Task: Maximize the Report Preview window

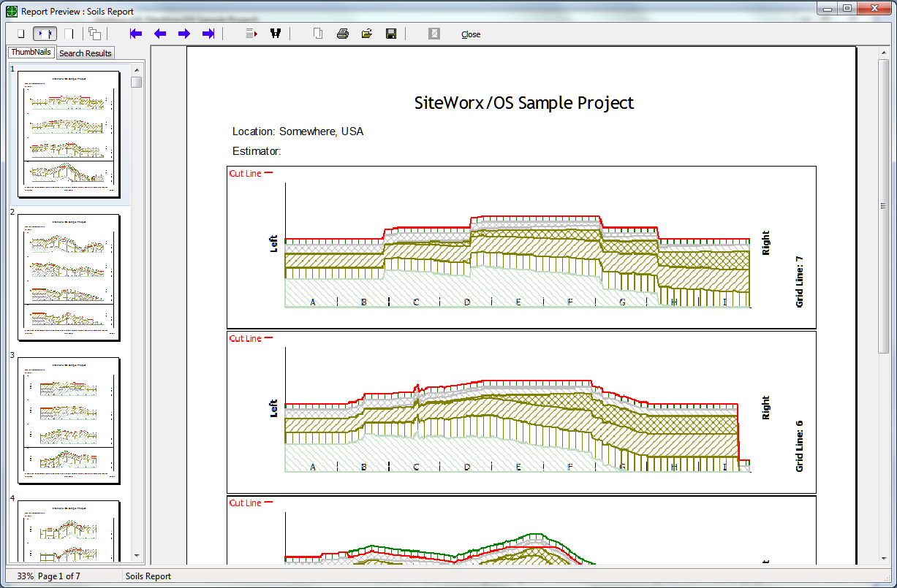Action: pos(848,9)
